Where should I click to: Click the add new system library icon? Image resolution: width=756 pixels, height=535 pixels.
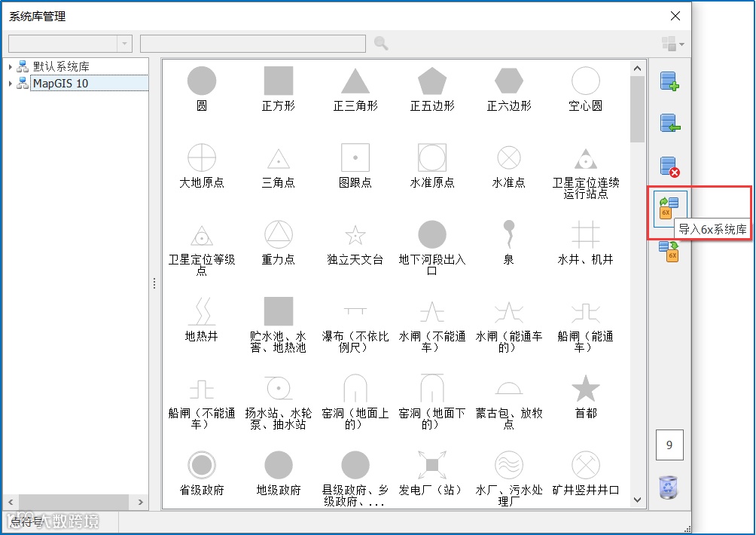pos(669,81)
